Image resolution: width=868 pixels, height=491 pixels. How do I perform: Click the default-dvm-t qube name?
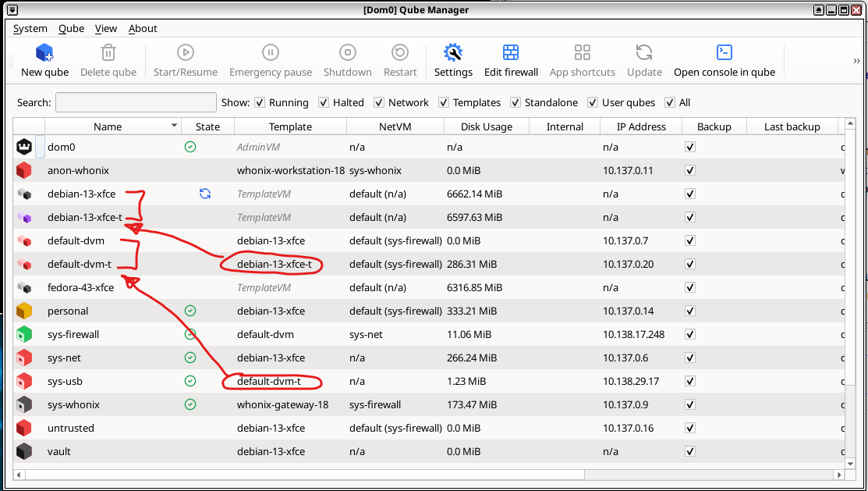[x=80, y=265]
